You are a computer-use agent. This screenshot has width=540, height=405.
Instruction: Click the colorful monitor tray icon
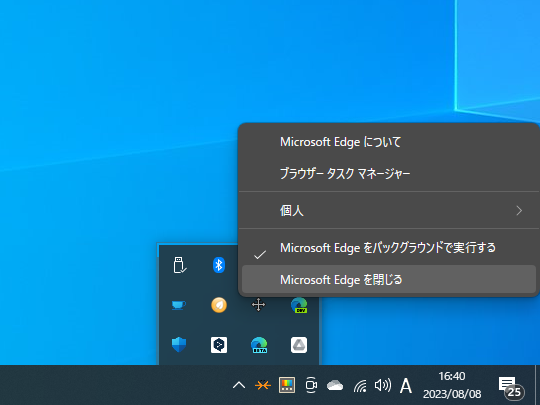287,385
